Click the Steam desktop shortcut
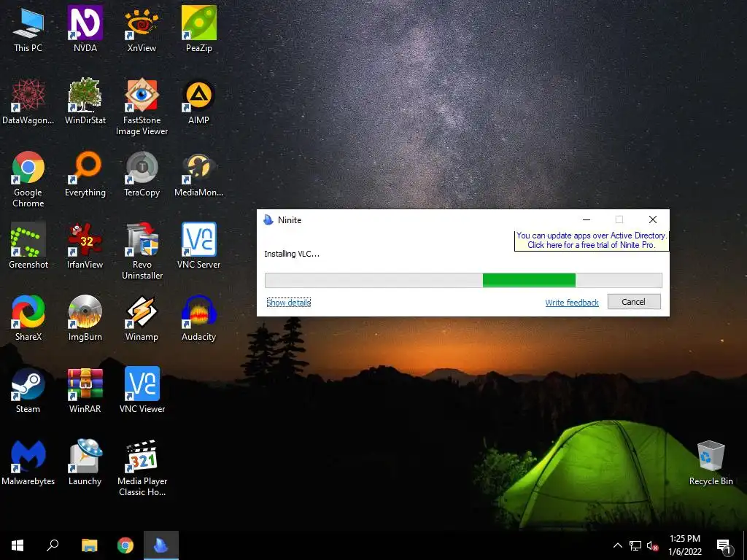 (x=28, y=391)
